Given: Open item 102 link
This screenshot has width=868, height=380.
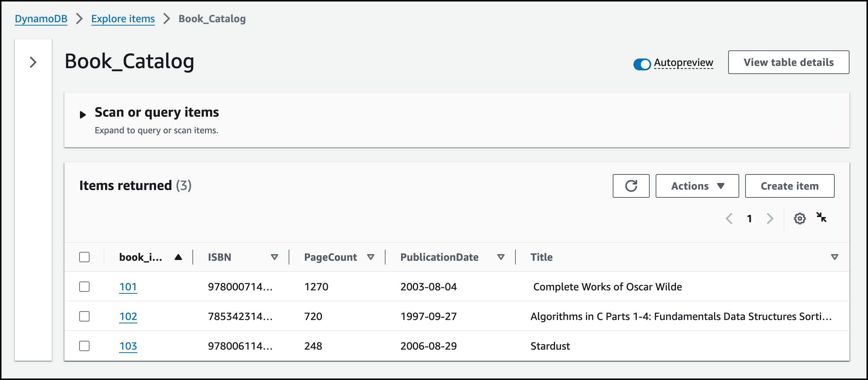Looking at the screenshot, I should point(128,316).
